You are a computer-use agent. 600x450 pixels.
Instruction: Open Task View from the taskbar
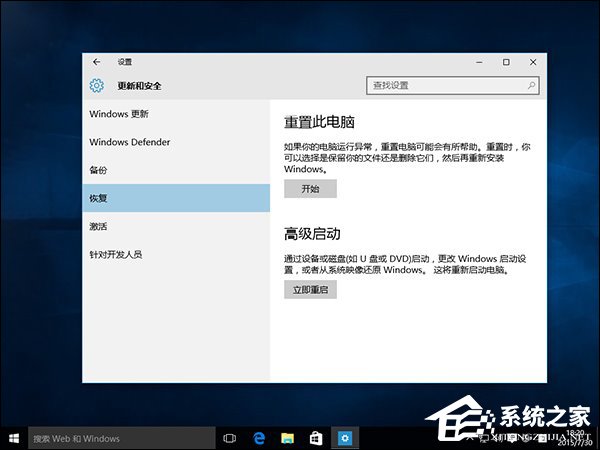[230, 438]
